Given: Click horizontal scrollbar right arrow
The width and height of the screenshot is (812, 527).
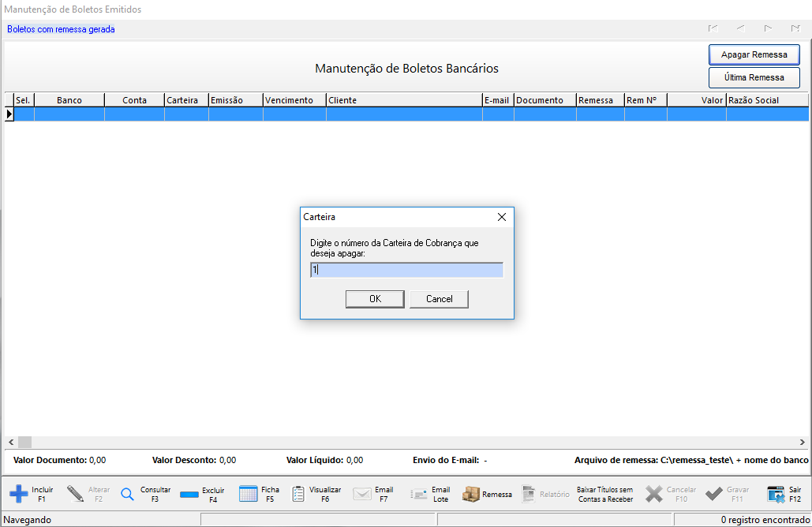Looking at the screenshot, I should coord(803,442).
